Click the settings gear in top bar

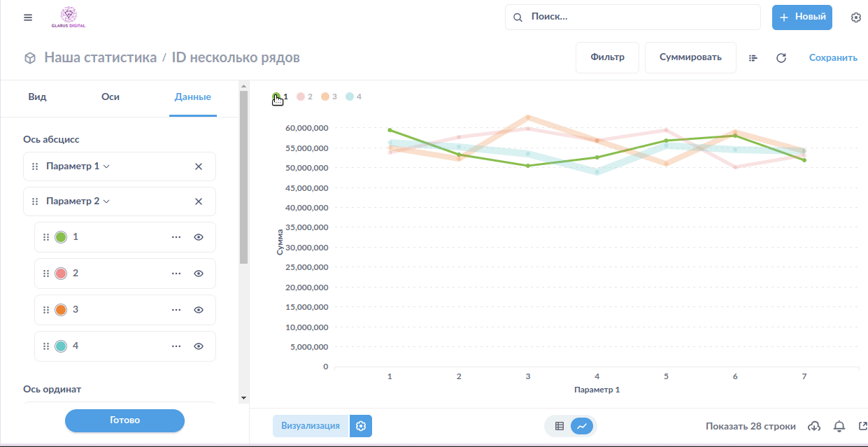pos(855,17)
